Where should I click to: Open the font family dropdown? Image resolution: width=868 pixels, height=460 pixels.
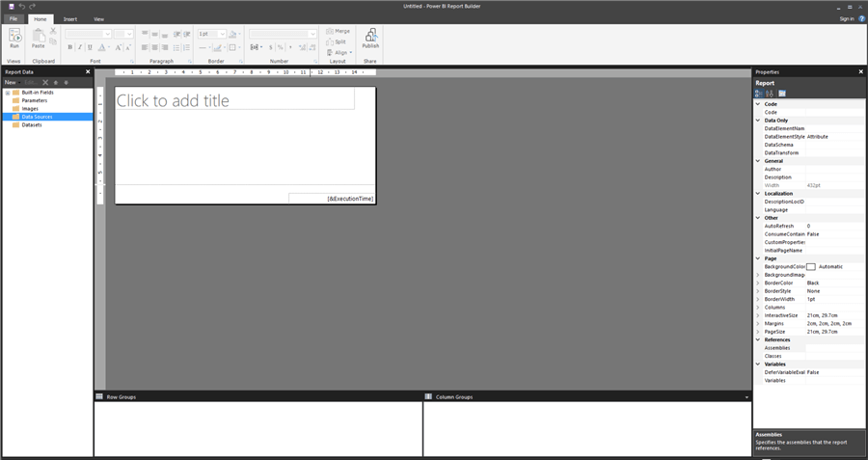click(107, 34)
